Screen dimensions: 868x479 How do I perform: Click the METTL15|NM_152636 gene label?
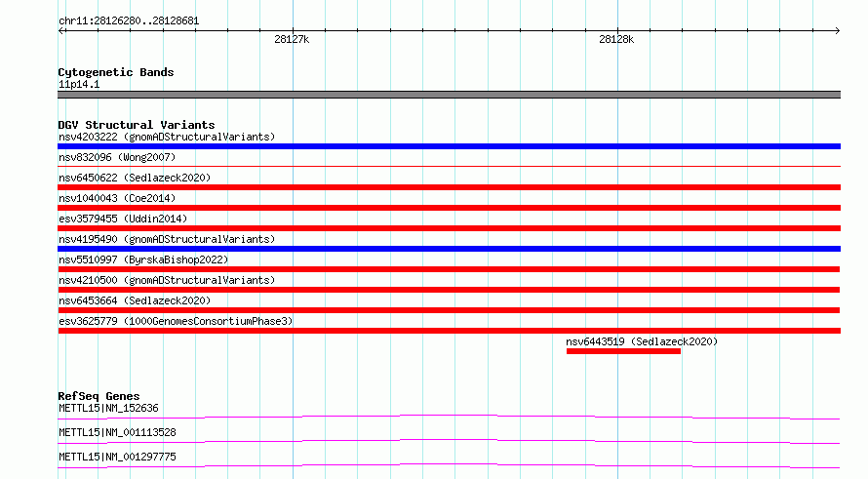pyautogui.click(x=108, y=408)
